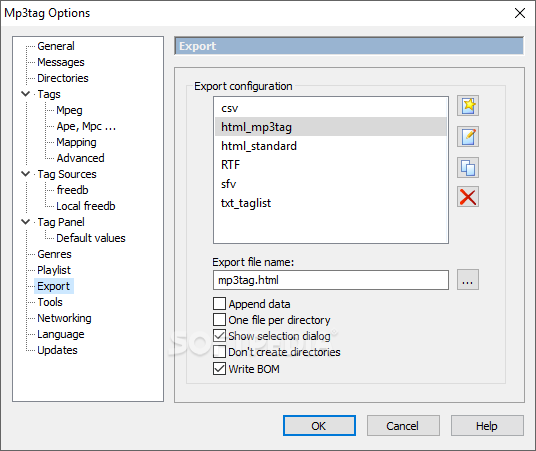The height and width of the screenshot is (451, 536).
Task: Collapse the Tag Panel tree node
Action: point(26,222)
